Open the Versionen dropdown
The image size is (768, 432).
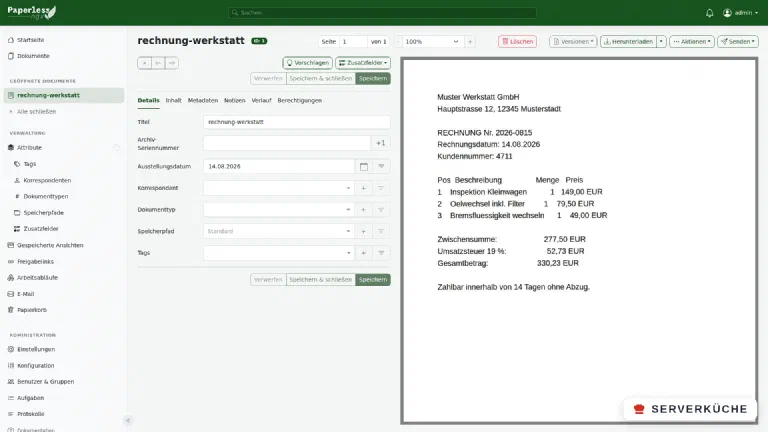coord(573,42)
